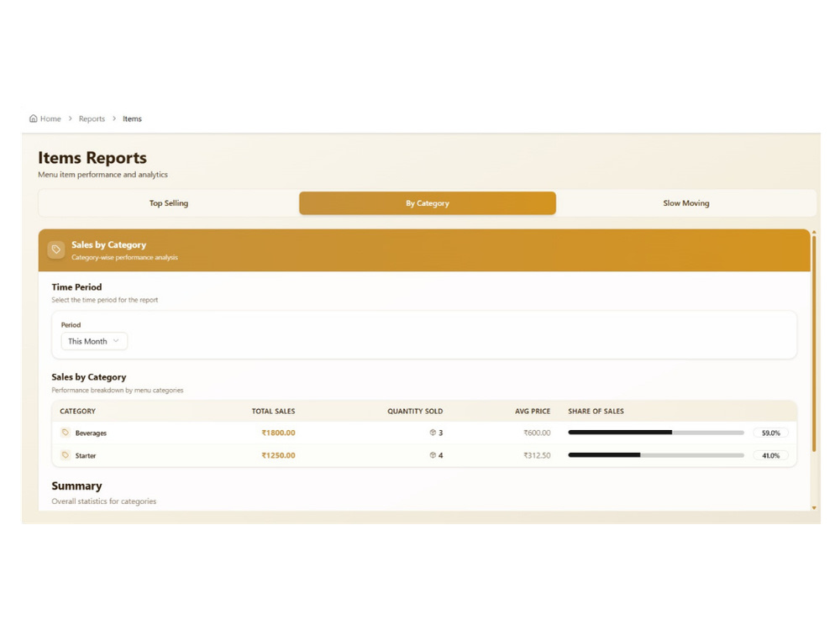Screen dimensions: 840x630
Task: Click the Beverages category tag icon
Action: point(66,433)
